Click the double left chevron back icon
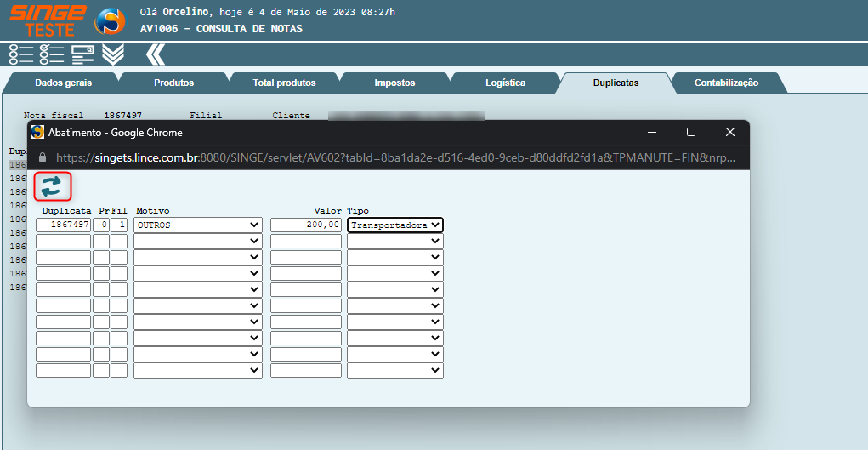The image size is (868, 450). tap(154, 54)
